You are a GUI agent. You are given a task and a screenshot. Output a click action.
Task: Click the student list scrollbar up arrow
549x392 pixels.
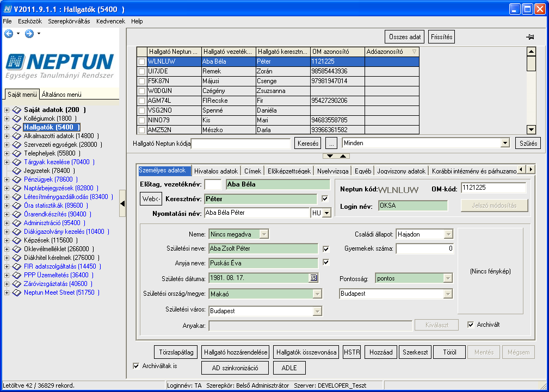click(531, 52)
